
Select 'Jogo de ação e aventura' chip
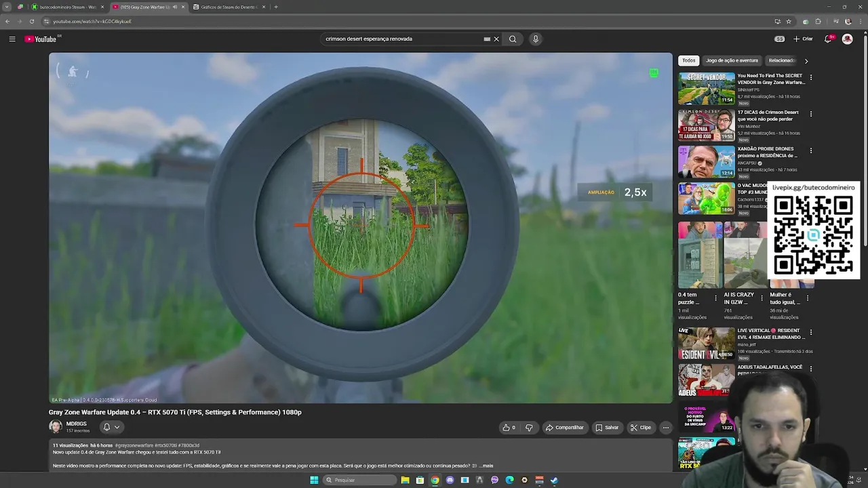point(732,60)
